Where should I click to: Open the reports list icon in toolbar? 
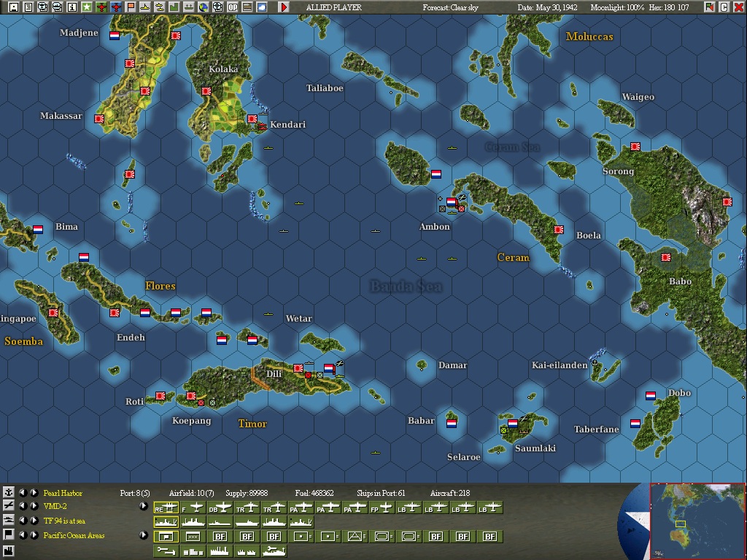(28, 7)
